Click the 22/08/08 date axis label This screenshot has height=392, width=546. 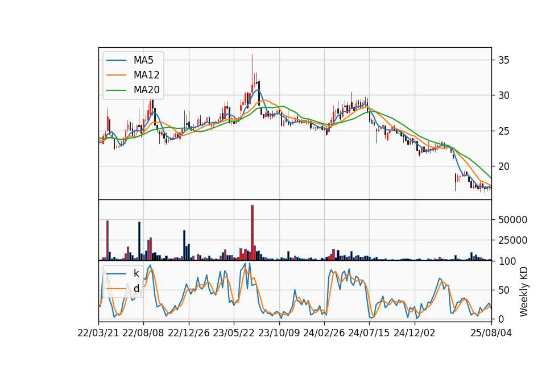(x=143, y=333)
